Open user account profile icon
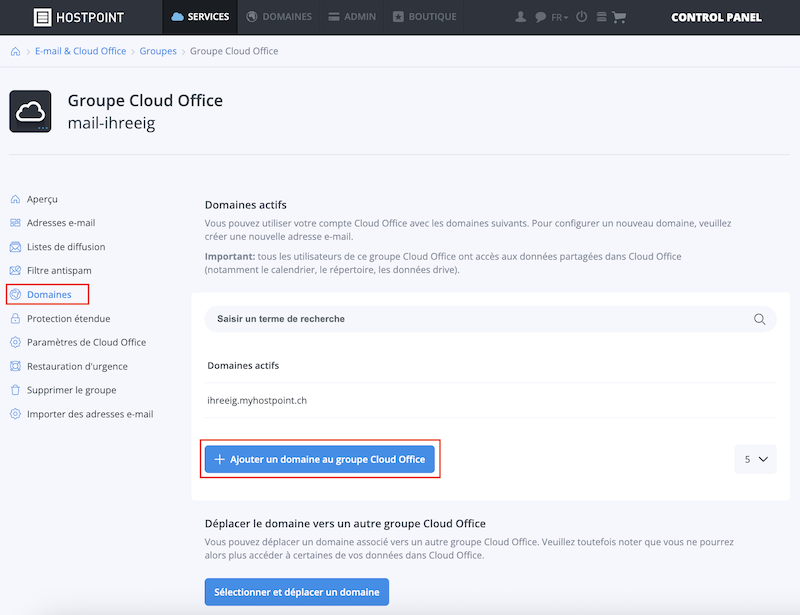 tap(520, 17)
